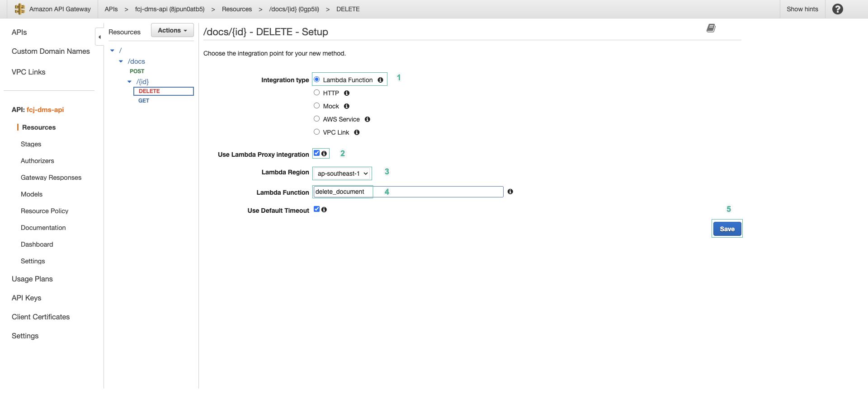Click Show hints button

coord(802,9)
